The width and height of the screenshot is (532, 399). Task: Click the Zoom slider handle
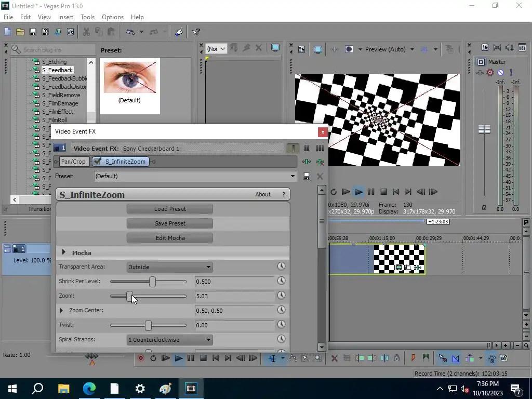click(129, 296)
